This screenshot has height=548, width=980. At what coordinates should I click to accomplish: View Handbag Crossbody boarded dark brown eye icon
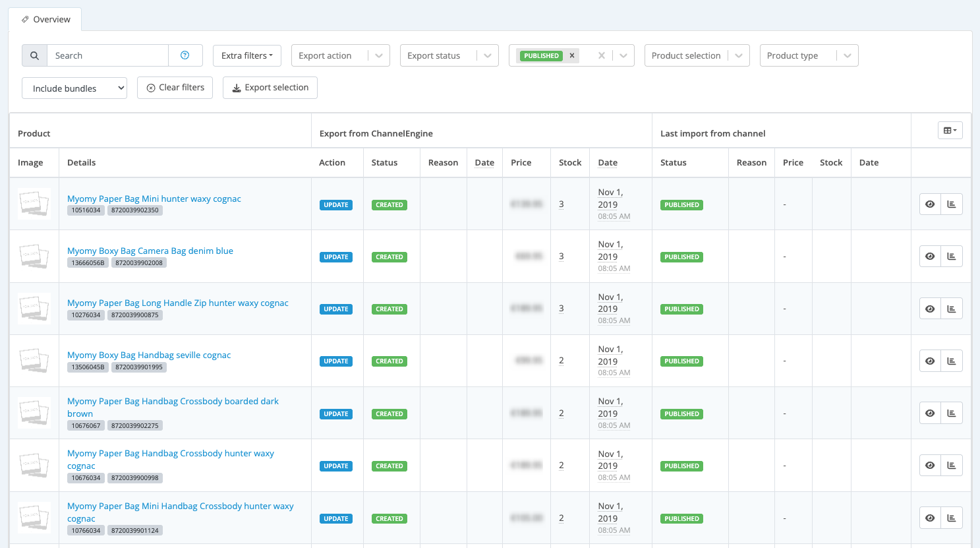930,413
